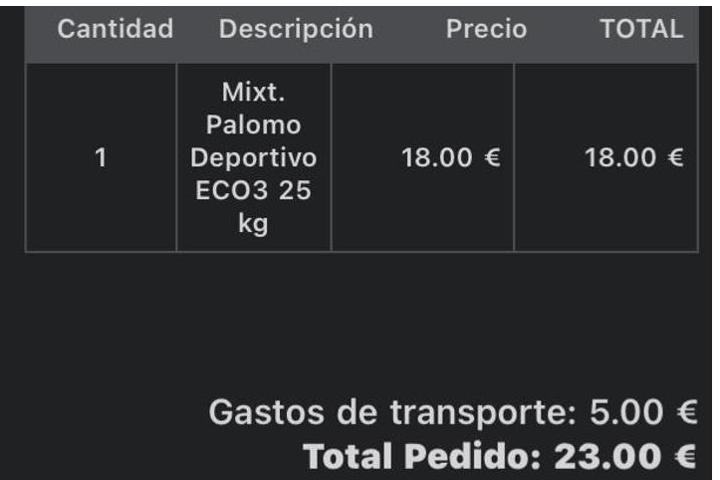Click the word Deportivo in description
The image size is (720, 480).
point(253,158)
